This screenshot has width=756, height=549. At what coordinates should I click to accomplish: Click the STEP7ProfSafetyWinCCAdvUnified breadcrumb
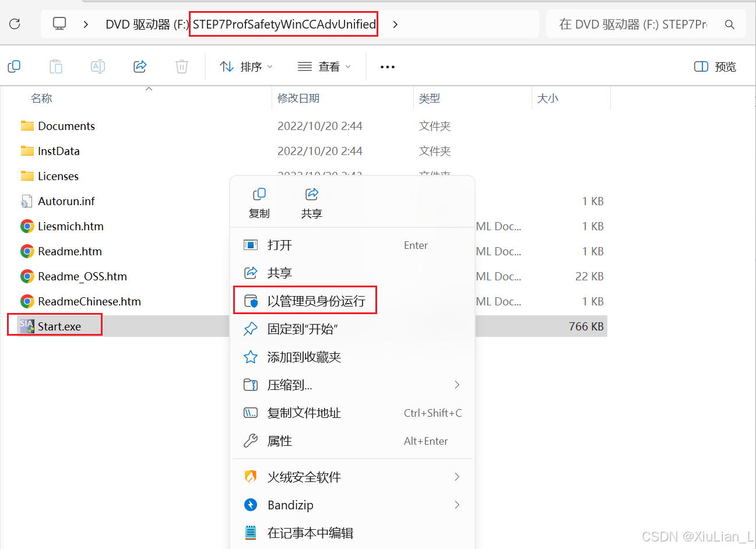(284, 24)
